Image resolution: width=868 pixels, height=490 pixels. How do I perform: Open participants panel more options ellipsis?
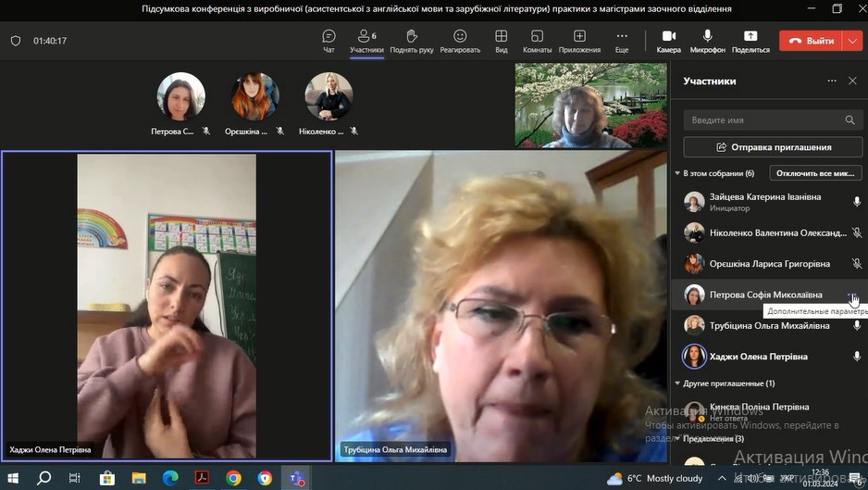tap(832, 81)
